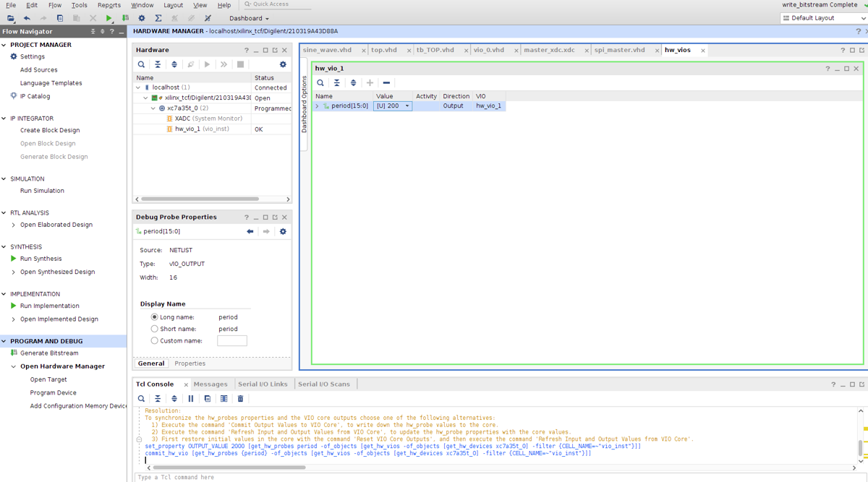This screenshot has height=482, width=868.
Task: Select the Custom name radio button
Action: point(154,340)
